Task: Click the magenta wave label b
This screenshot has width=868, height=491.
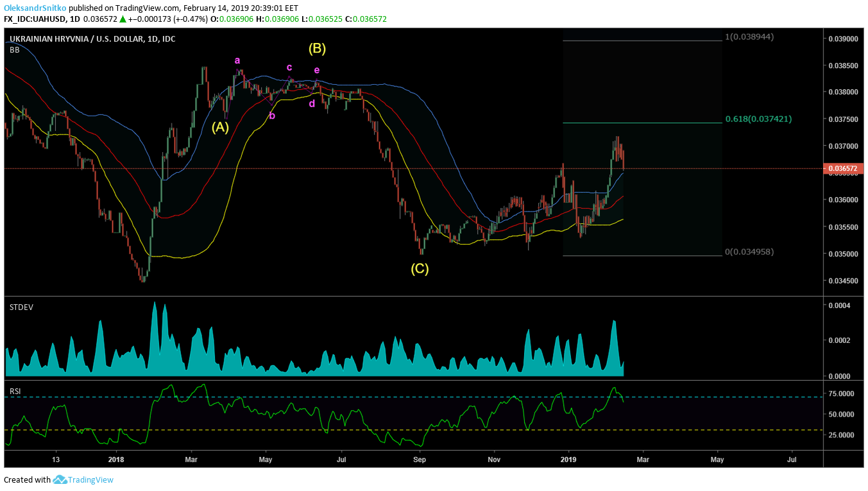Action: (x=272, y=116)
